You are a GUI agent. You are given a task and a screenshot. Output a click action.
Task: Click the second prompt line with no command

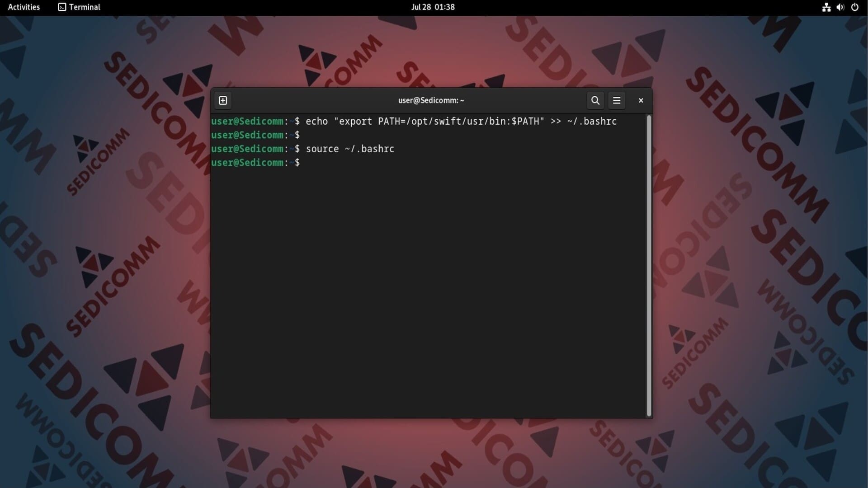tap(255, 135)
